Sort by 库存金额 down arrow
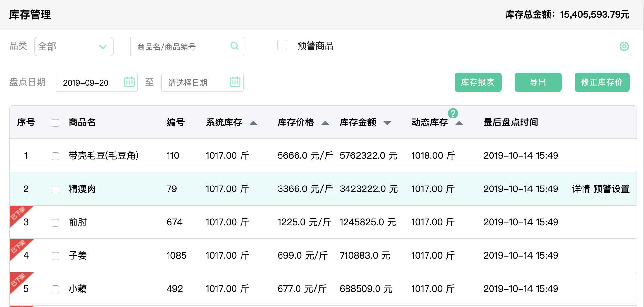644x307 pixels. point(387,123)
